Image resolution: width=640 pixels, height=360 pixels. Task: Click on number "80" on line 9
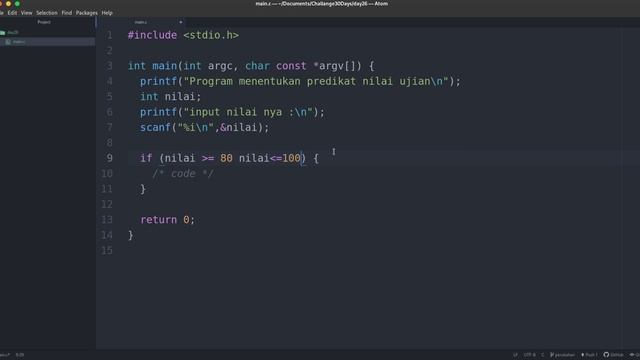226,158
